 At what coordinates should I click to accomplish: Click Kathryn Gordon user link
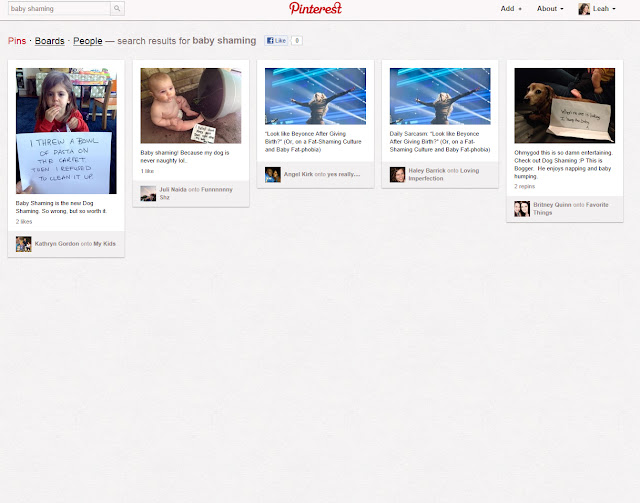[57, 244]
